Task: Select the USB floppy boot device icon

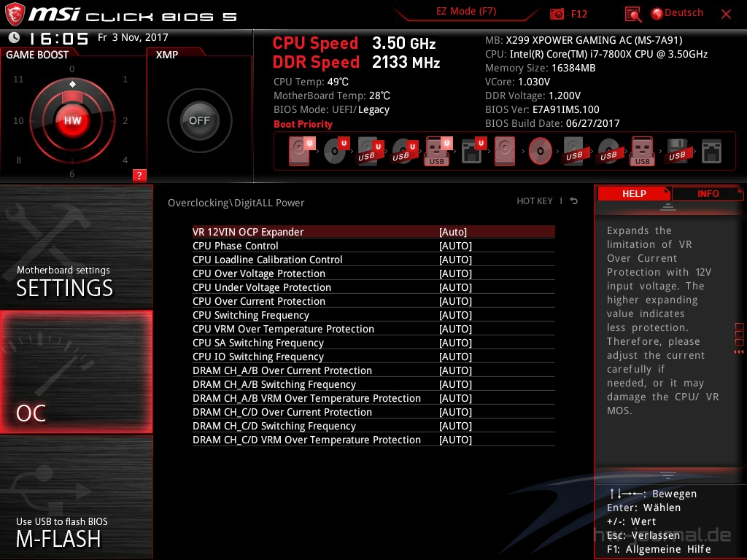Action: [677, 151]
